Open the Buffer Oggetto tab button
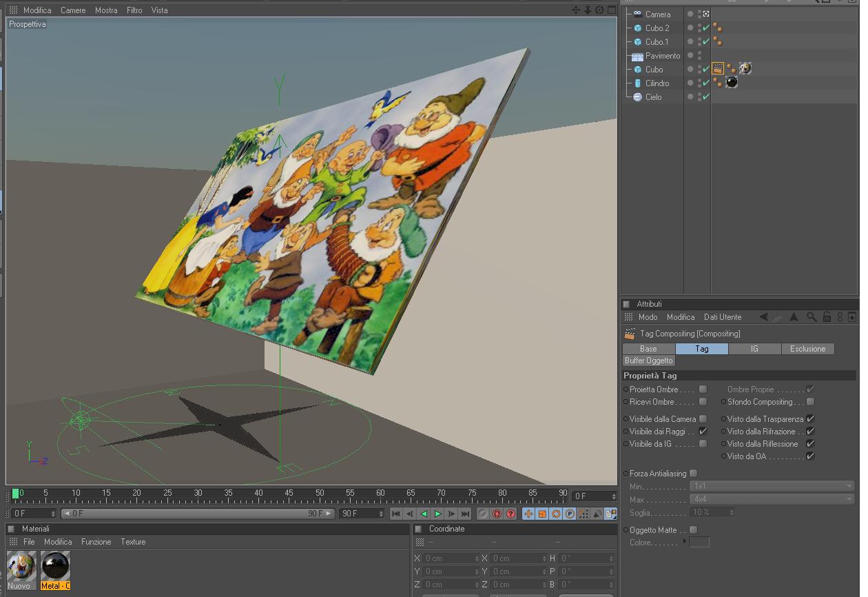This screenshot has height=597, width=868. (649, 361)
